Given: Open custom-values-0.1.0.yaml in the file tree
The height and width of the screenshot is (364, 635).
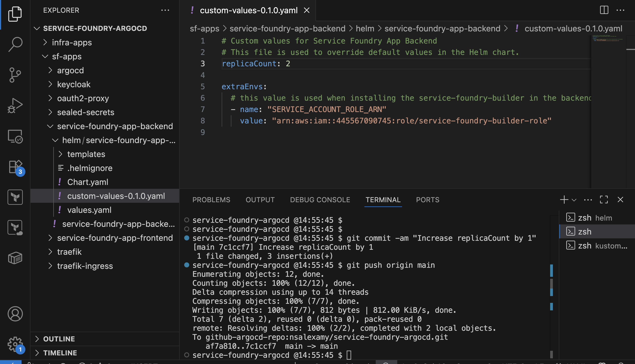Looking at the screenshot, I should pos(105,196).
